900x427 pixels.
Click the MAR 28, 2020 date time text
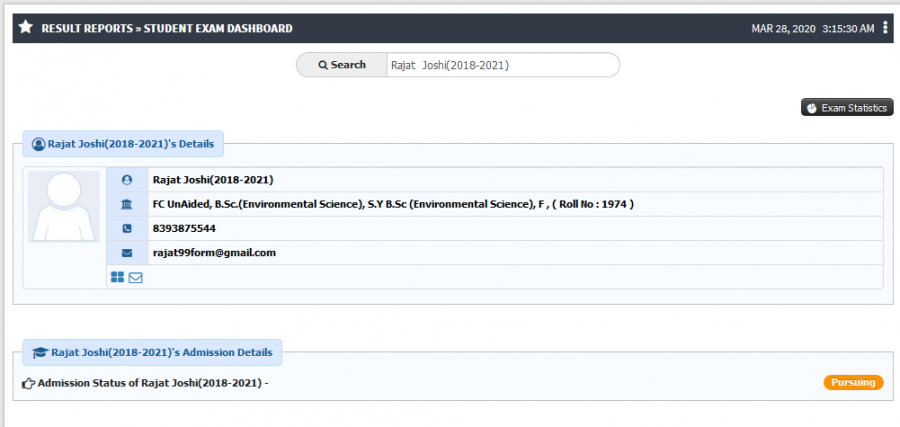pos(813,28)
